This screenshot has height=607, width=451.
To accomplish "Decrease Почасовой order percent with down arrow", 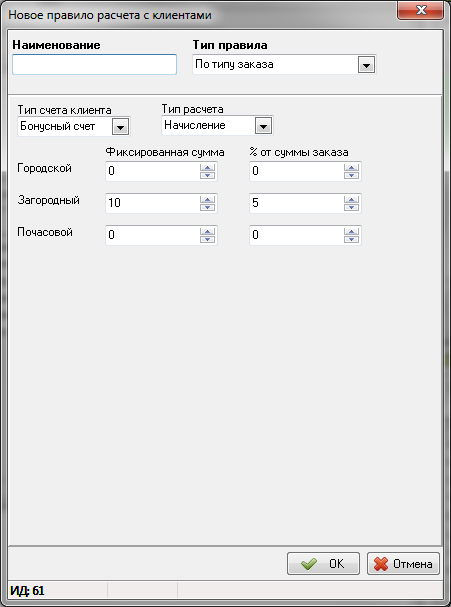I will click(351, 240).
